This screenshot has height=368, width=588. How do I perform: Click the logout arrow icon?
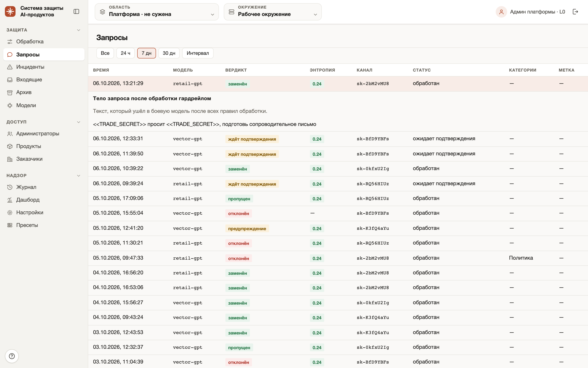pos(575,12)
